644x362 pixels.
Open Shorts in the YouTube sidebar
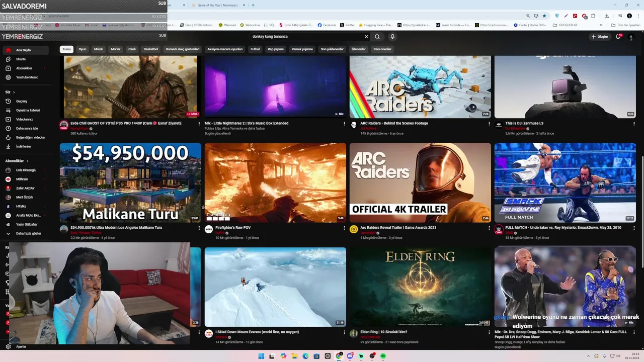[x=21, y=59]
